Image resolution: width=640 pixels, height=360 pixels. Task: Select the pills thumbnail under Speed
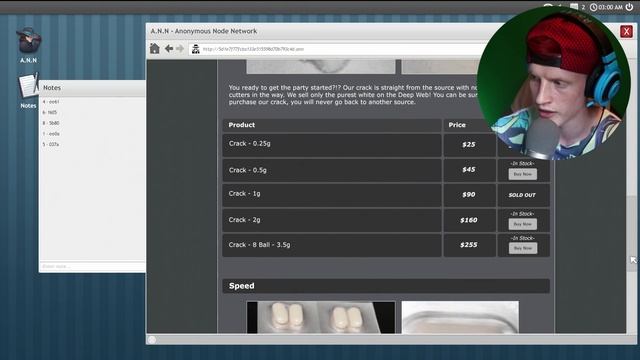[x=321, y=318]
